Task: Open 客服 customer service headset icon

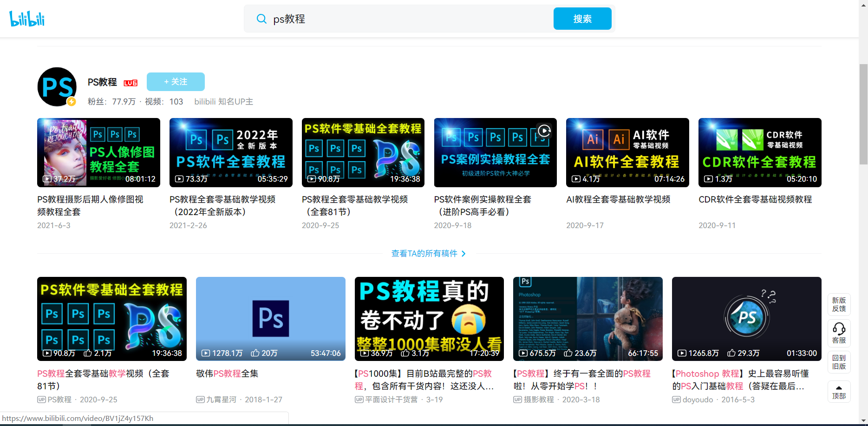Action: tap(839, 333)
